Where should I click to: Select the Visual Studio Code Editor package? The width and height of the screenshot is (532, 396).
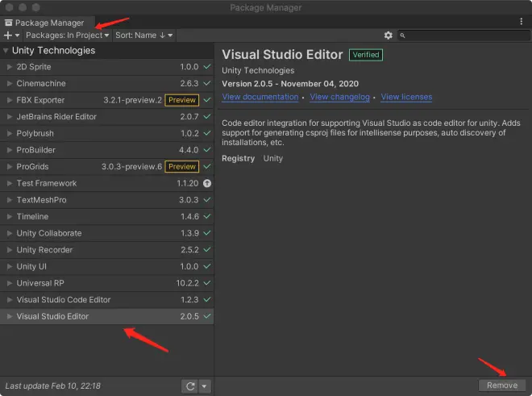pos(107,300)
